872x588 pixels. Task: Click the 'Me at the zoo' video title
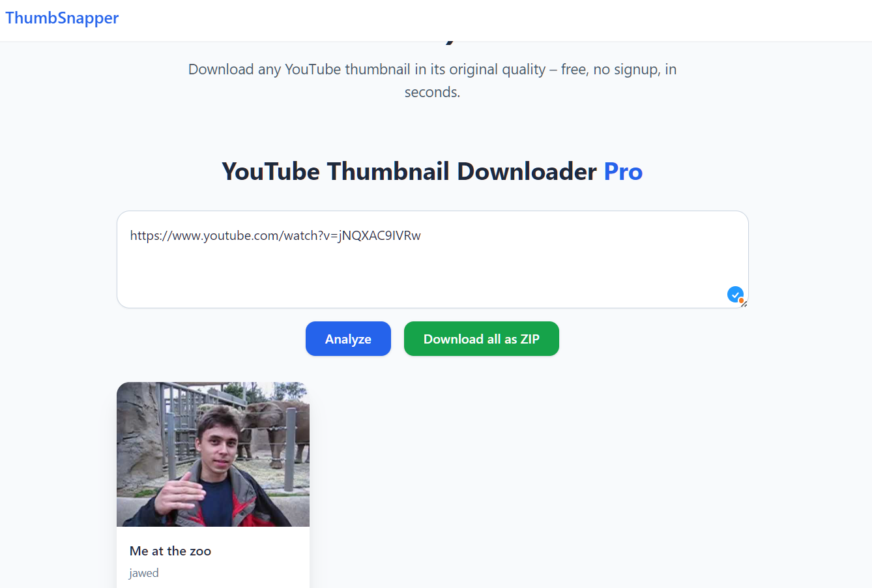(x=170, y=551)
